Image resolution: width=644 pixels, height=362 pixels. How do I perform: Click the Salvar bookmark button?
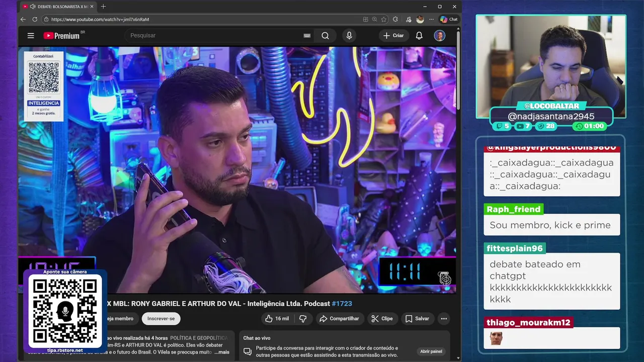[417, 319]
